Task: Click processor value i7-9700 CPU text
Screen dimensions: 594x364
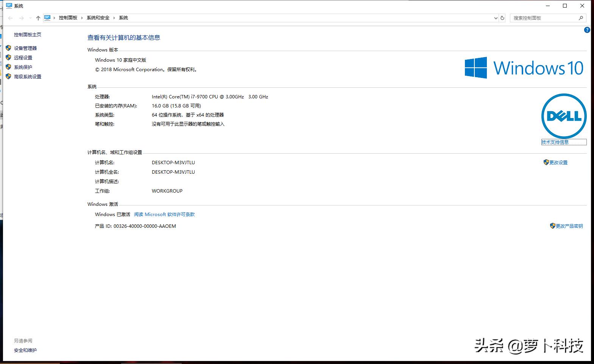Action: 210,97
